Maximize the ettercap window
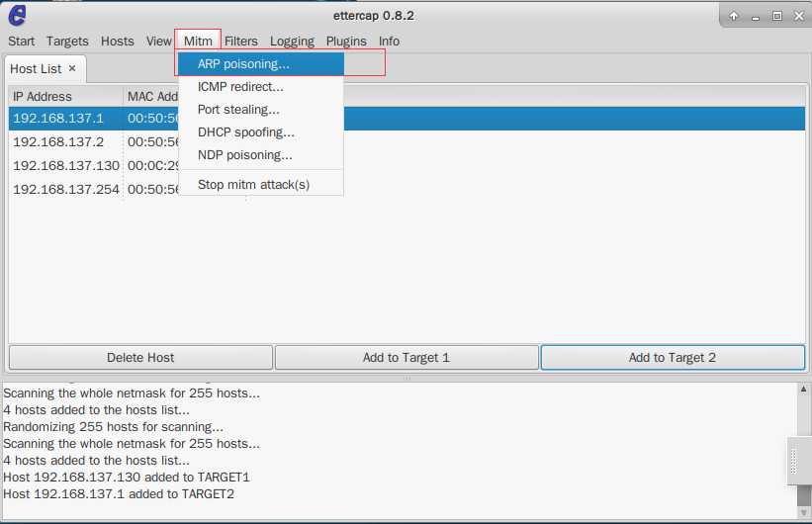 click(x=777, y=16)
